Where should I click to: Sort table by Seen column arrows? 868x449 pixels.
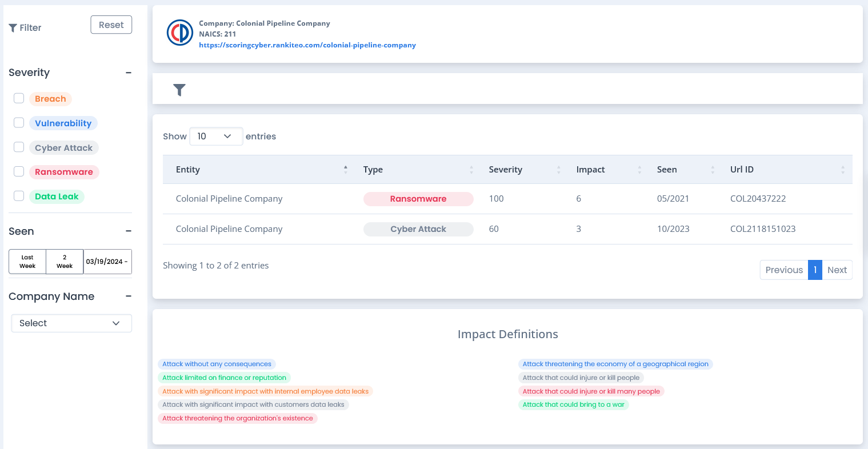(x=712, y=170)
